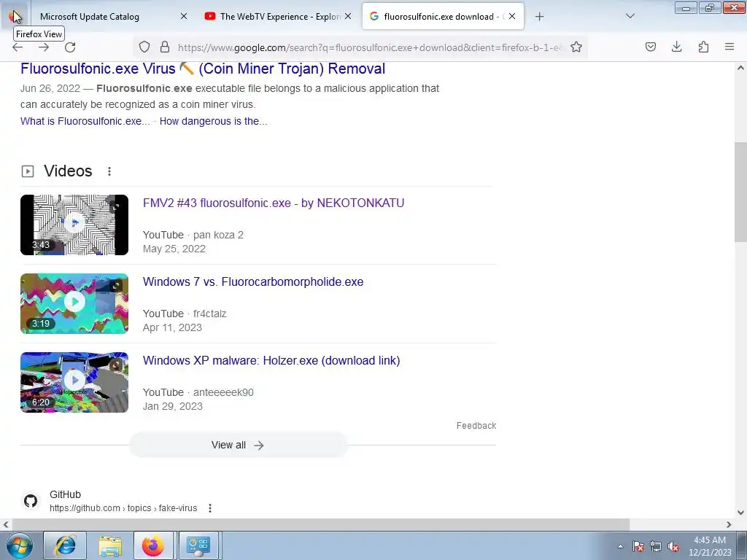This screenshot has width=747, height=560.
Task: Bookmark this page with star icon
Action: pos(576,47)
